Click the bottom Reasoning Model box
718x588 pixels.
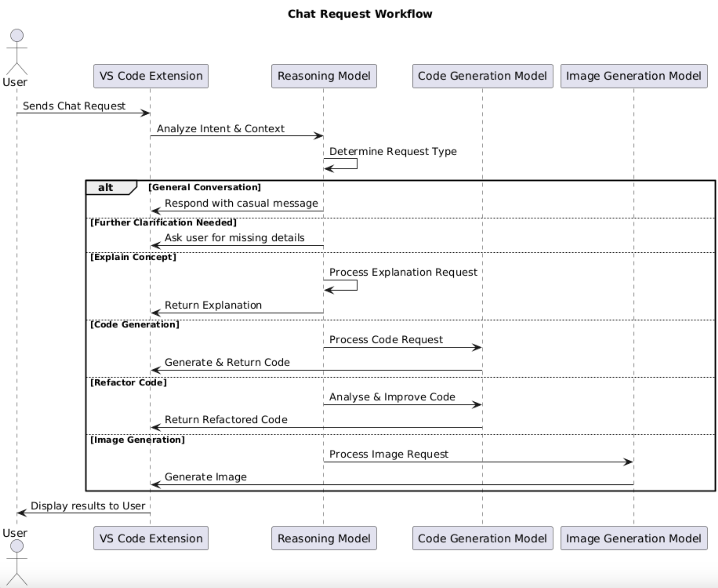[x=324, y=538]
